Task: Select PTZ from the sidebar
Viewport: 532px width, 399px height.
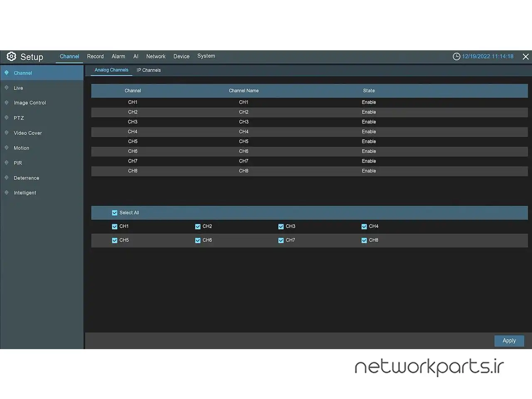Action: click(x=19, y=118)
